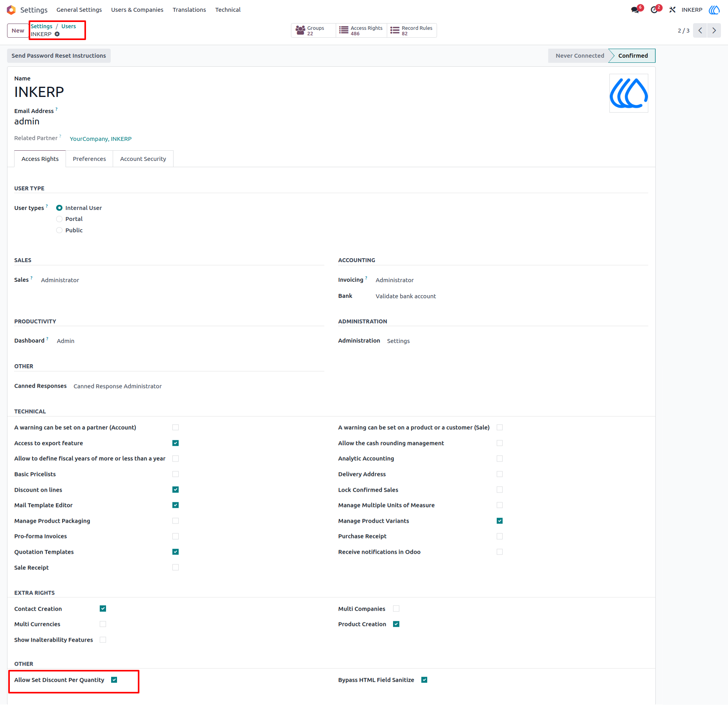Open the Users breadcrumb link

[69, 26]
